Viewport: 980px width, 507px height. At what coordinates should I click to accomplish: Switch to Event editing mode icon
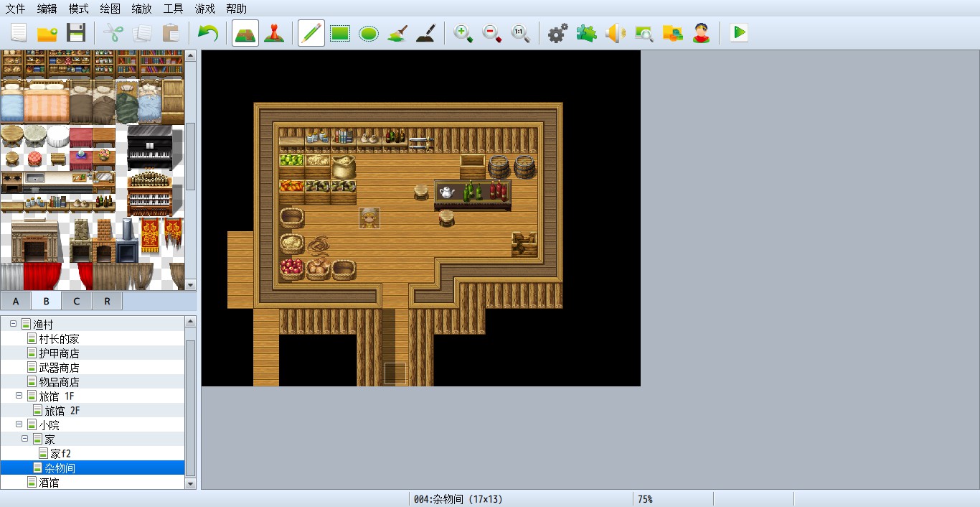(274, 33)
